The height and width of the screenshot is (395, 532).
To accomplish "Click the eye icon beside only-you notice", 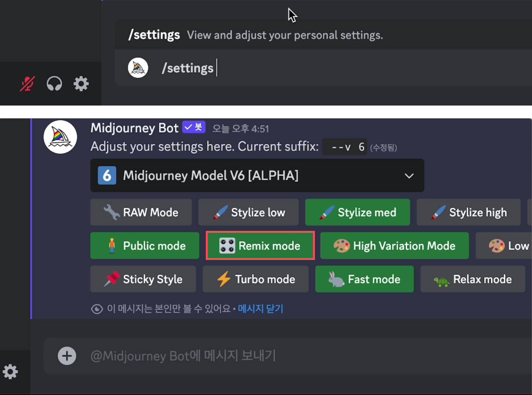I will click(x=97, y=309).
